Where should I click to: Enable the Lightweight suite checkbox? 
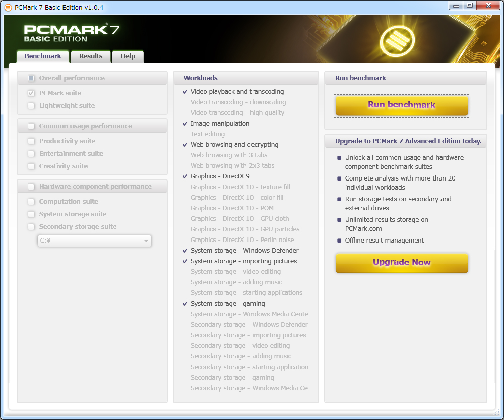(x=31, y=106)
